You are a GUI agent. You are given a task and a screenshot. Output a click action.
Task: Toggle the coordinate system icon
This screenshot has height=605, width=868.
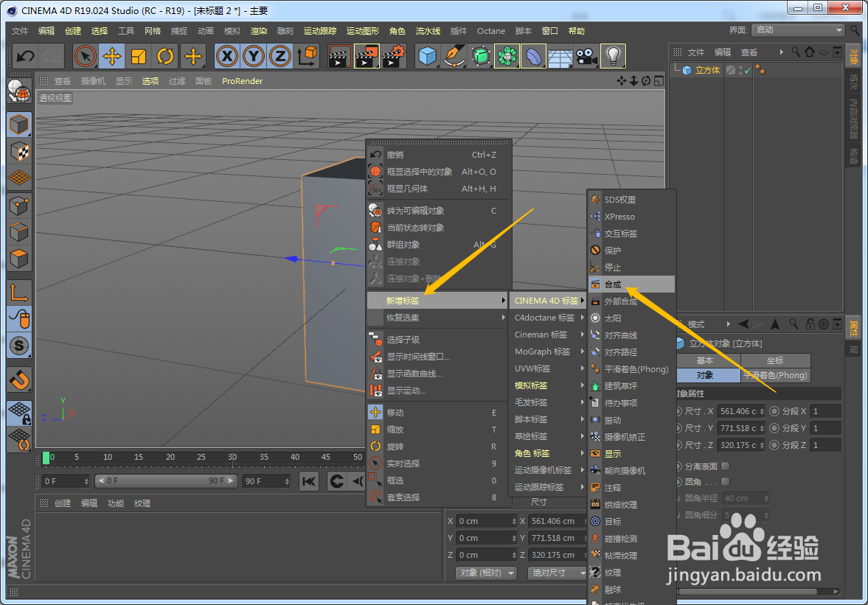coord(308,56)
